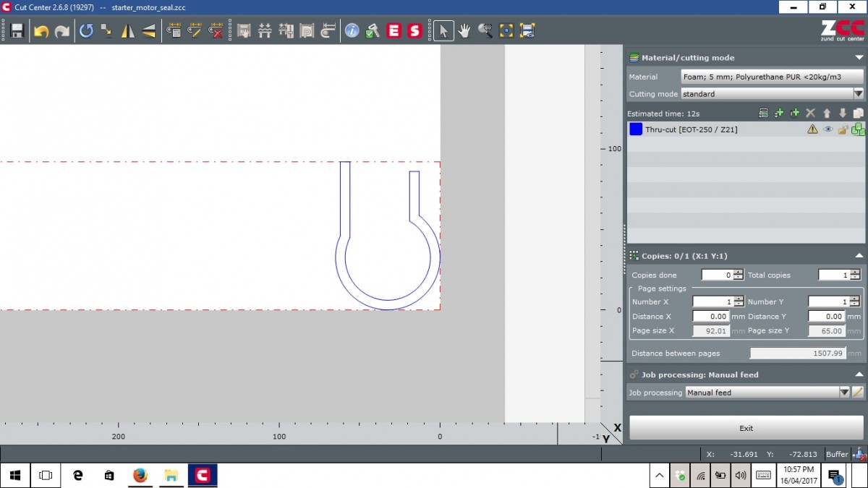Click the red E toolbar icon
Screen dimensions: 868x488
coord(393,31)
